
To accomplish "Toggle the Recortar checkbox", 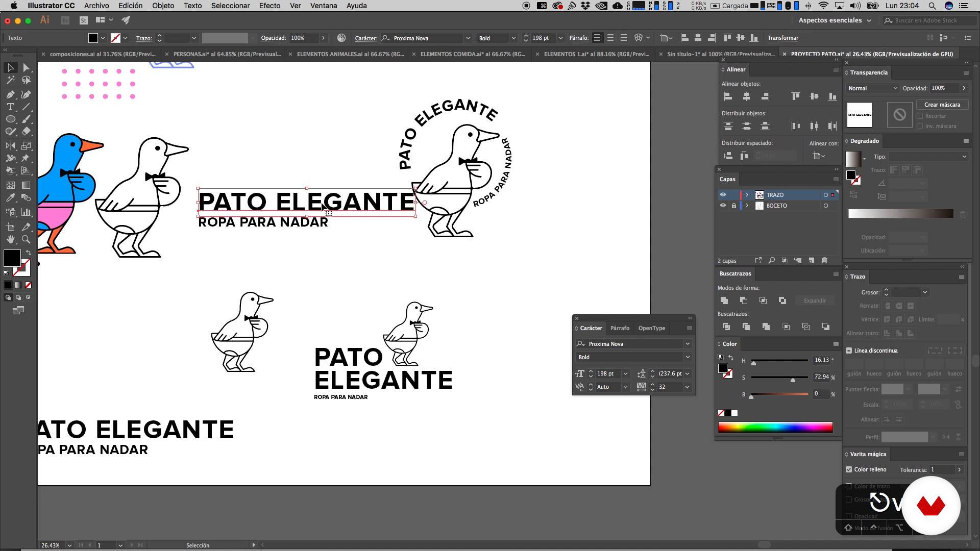I will [x=920, y=116].
